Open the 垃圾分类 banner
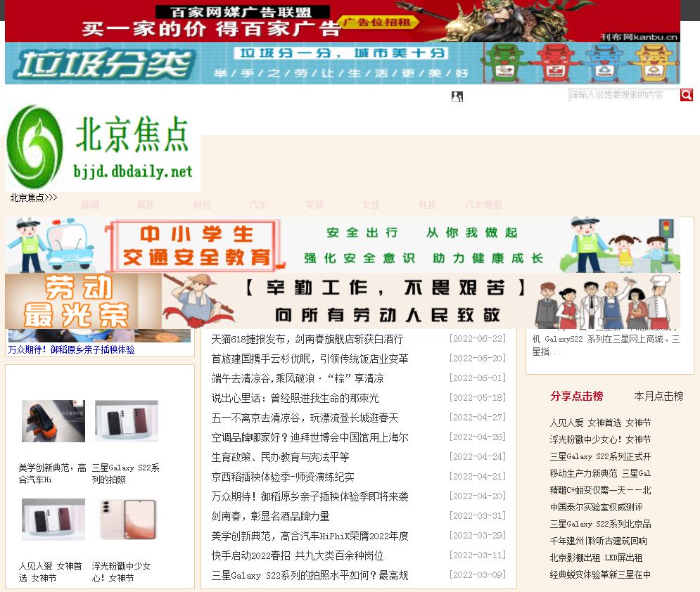Image resolution: width=700 pixels, height=592 pixels. click(343, 63)
